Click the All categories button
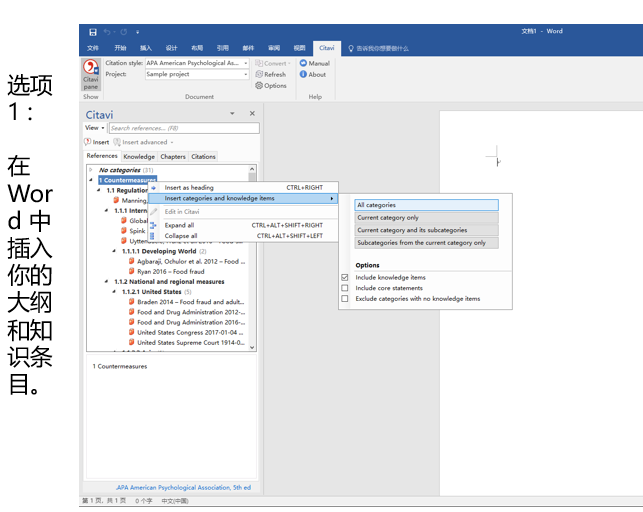The width and height of the screenshot is (643, 512). point(426,205)
